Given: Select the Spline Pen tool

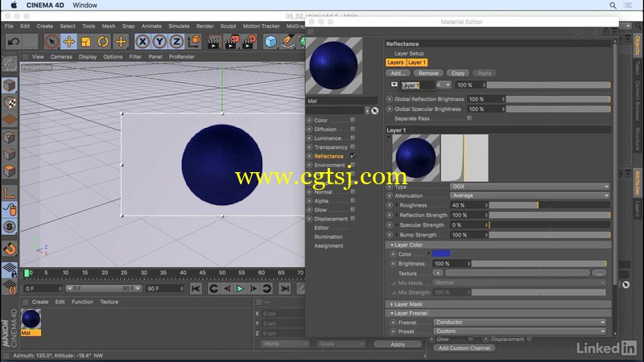Looking at the screenshot, I should click(x=288, y=42).
